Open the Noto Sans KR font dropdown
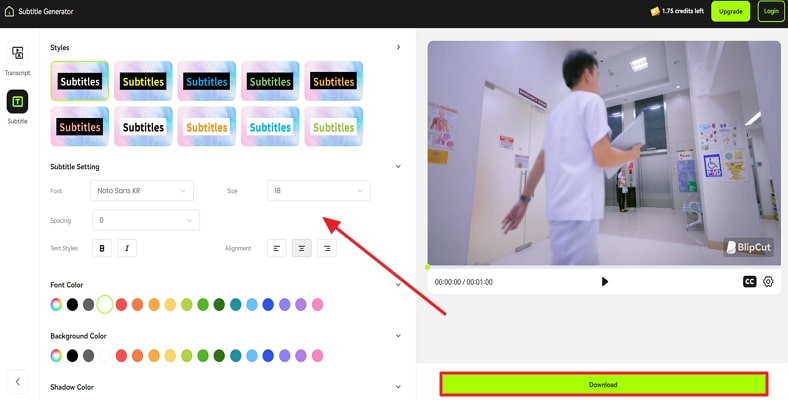Screen dimensions: 788x400 143,190
